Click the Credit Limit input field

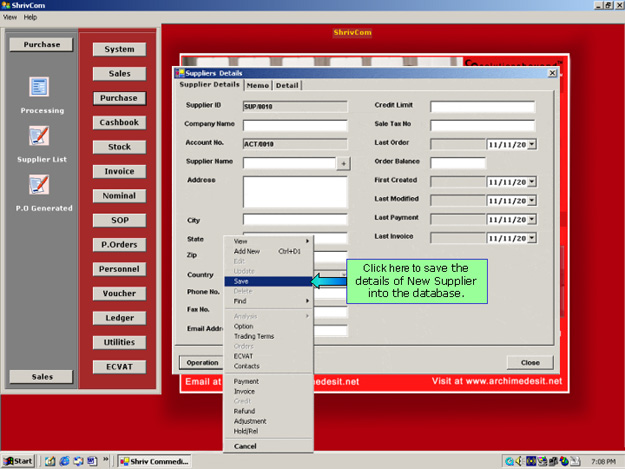click(x=482, y=107)
